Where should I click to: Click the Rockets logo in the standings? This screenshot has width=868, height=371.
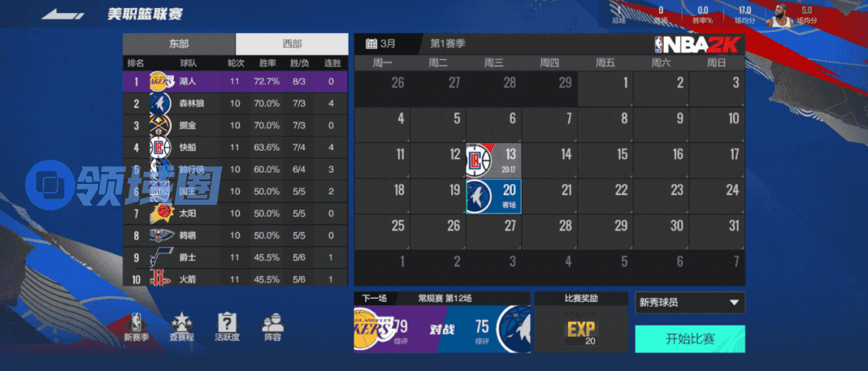161,279
